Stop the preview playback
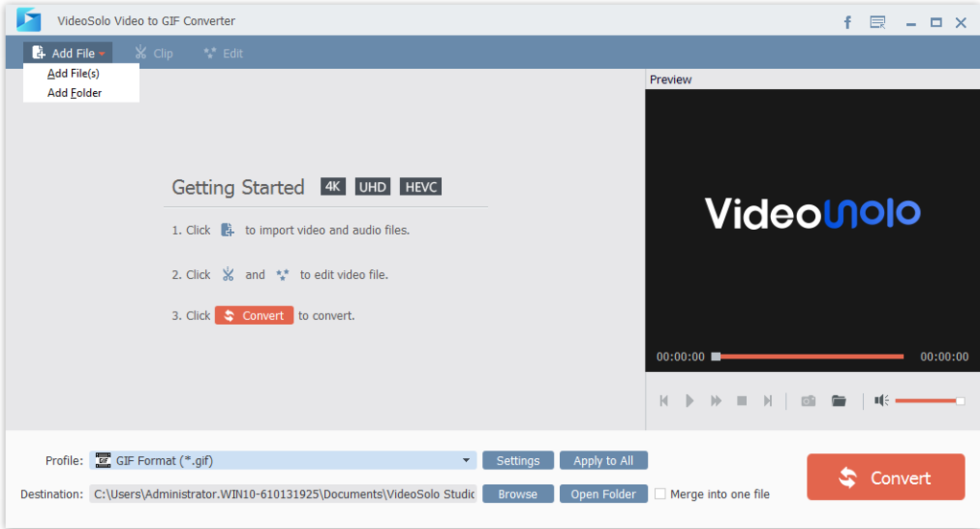 click(742, 401)
